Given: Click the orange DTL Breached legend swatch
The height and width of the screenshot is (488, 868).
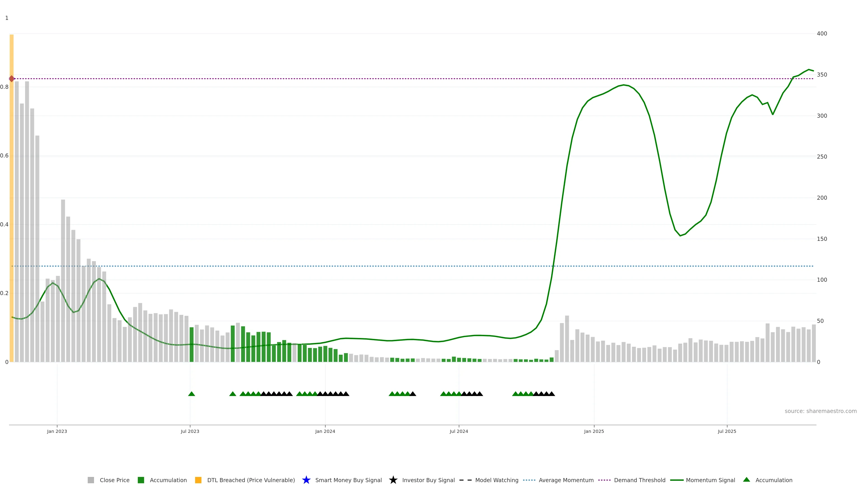Looking at the screenshot, I should (x=198, y=480).
